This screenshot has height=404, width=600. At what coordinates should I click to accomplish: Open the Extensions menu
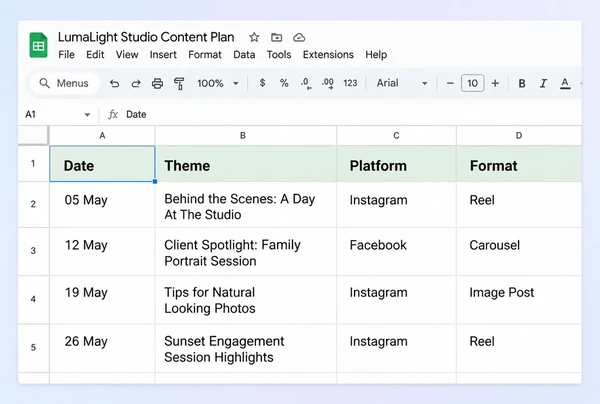click(328, 55)
